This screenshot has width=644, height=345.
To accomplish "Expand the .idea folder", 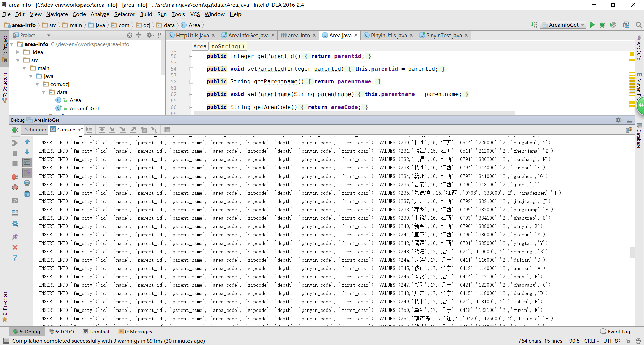I will click(x=18, y=52).
